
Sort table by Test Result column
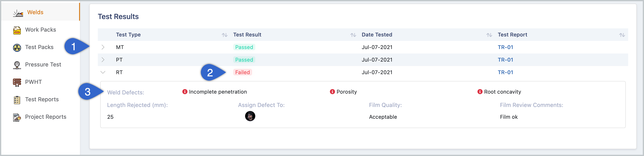[353, 35]
